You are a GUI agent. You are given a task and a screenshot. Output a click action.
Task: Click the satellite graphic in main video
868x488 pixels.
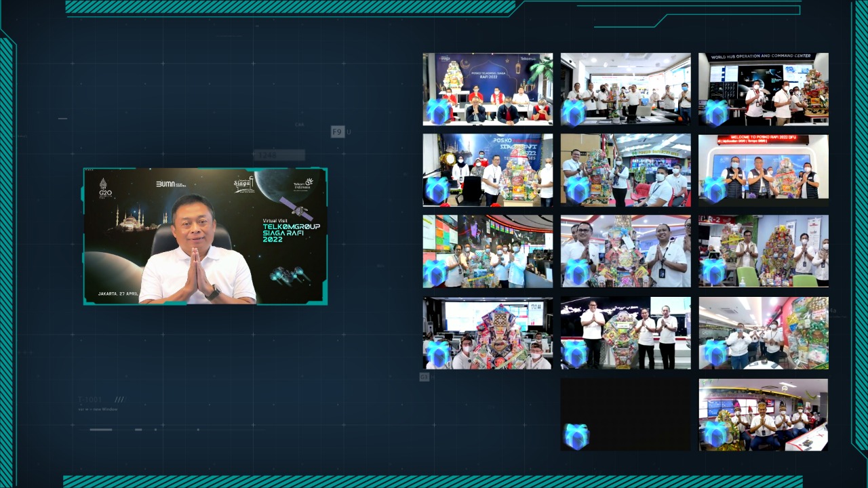click(295, 208)
